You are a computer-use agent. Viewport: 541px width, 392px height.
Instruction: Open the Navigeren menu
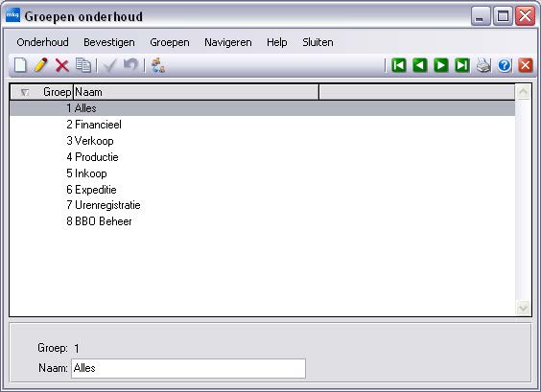click(x=228, y=42)
